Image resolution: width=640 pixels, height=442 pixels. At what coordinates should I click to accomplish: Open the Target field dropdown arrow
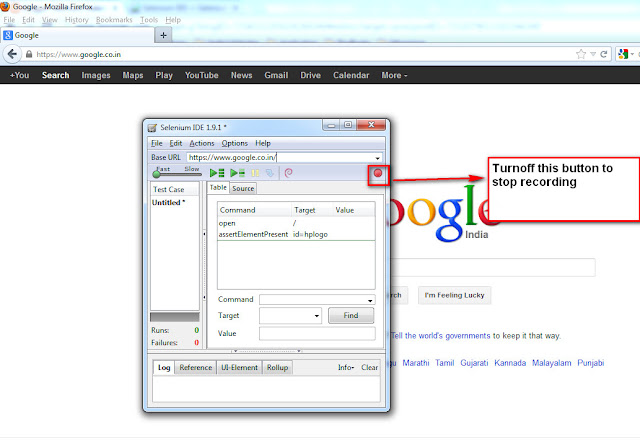tap(317, 316)
